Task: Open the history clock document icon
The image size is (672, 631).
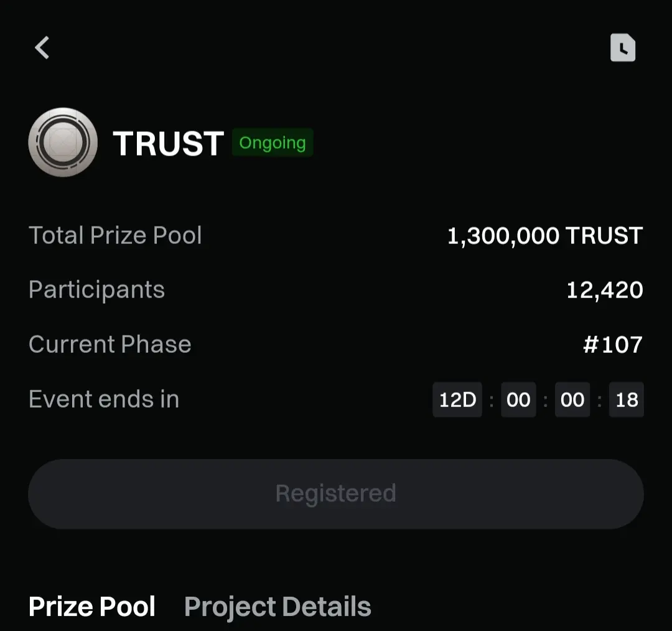Action: point(623,47)
